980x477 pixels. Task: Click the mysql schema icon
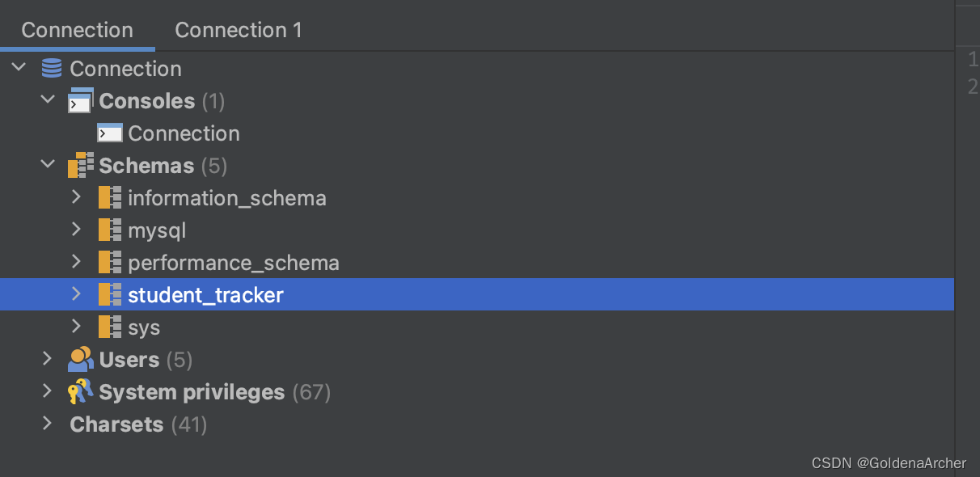(x=109, y=230)
